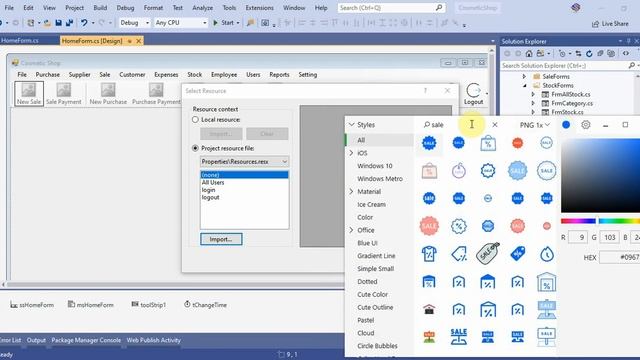Screen dimensions: 640x360
Task: Select the Cute Color style
Action: point(372,294)
